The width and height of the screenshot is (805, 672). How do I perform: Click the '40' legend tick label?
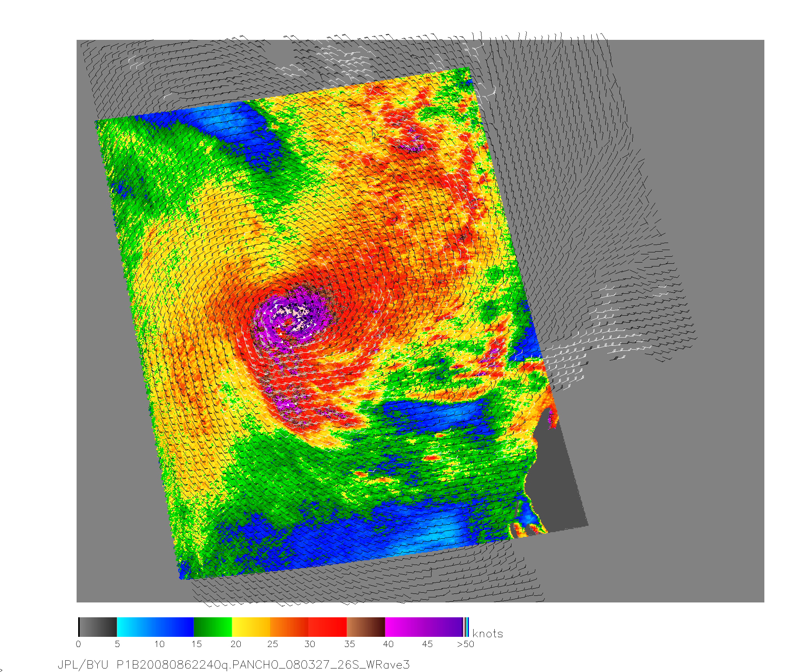(x=388, y=644)
